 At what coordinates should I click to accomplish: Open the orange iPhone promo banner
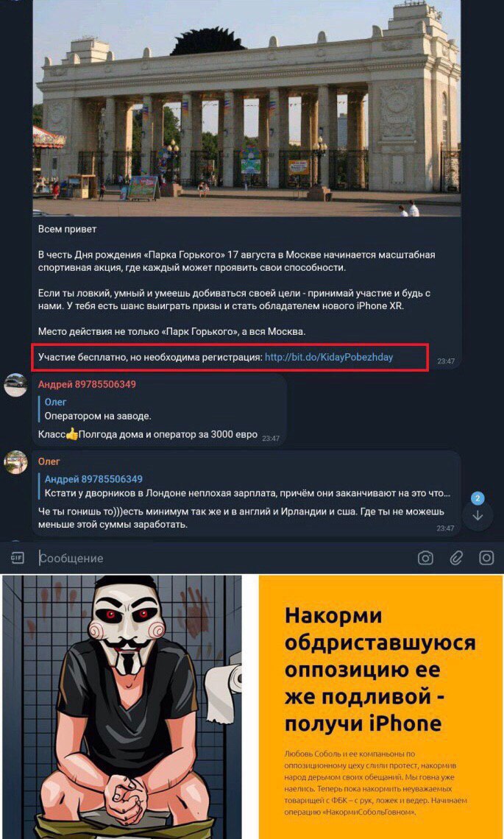(380, 707)
